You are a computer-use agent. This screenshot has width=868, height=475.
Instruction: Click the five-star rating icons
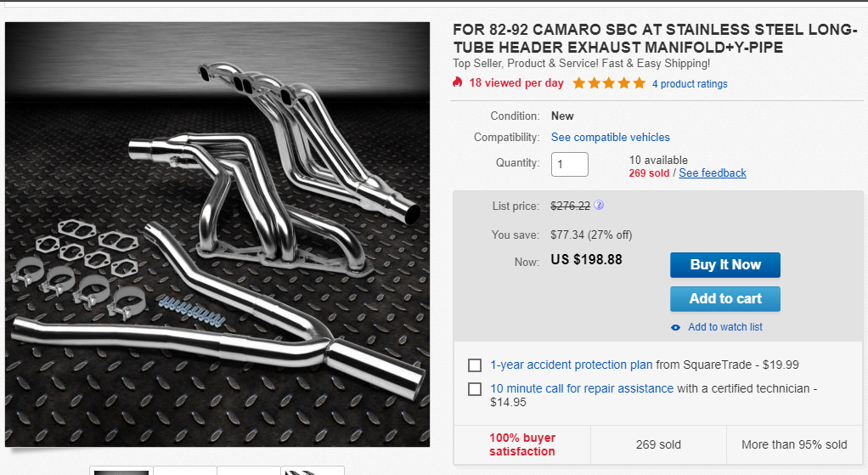[x=608, y=83]
